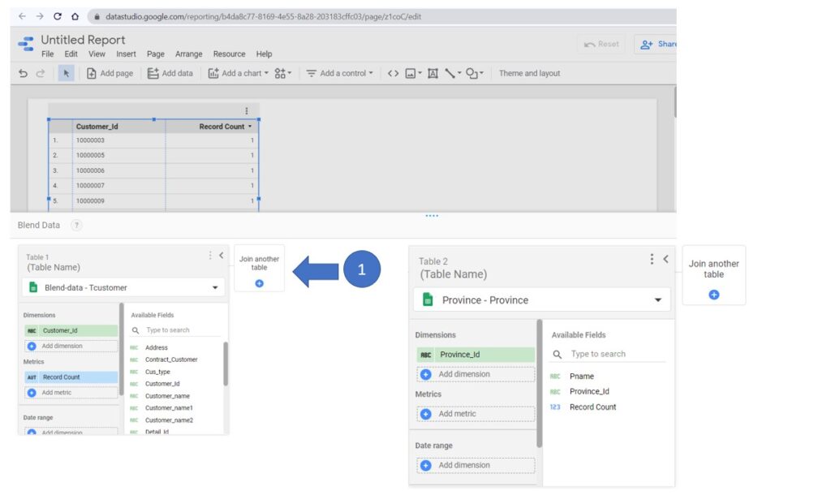Click Add metric in Table 2
Image resolution: width=831 pixels, height=504 pixels.
click(x=476, y=414)
